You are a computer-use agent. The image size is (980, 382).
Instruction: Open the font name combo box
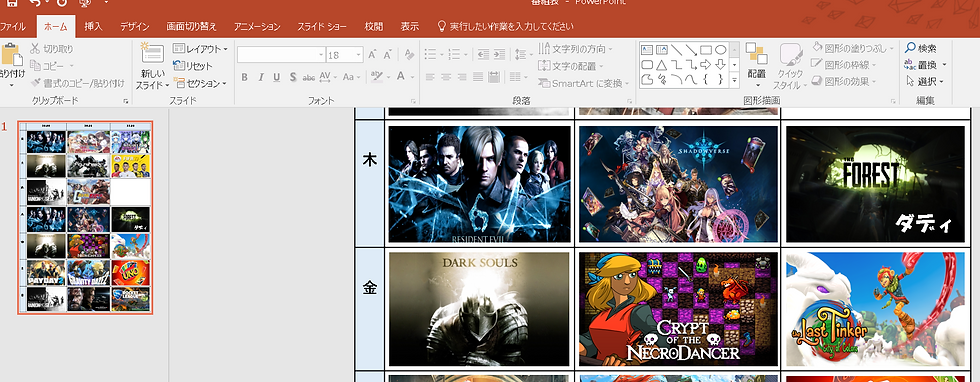tap(281, 55)
